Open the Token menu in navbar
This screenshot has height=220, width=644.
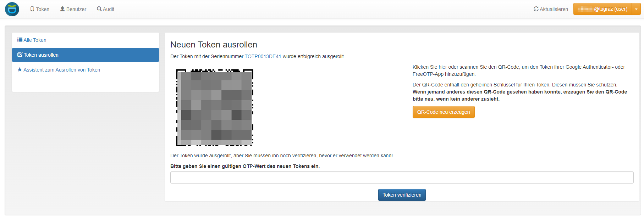[x=40, y=9]
